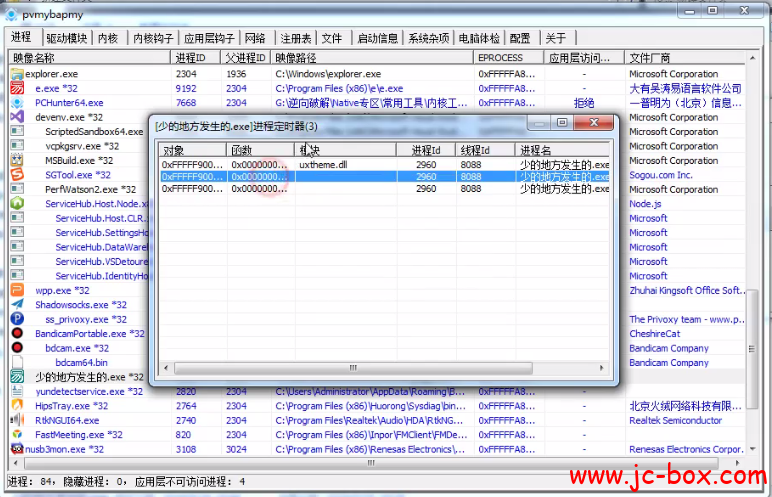Sort by EPROCESS column header
This screenshot has height=497, width=772.
(509, 58)
